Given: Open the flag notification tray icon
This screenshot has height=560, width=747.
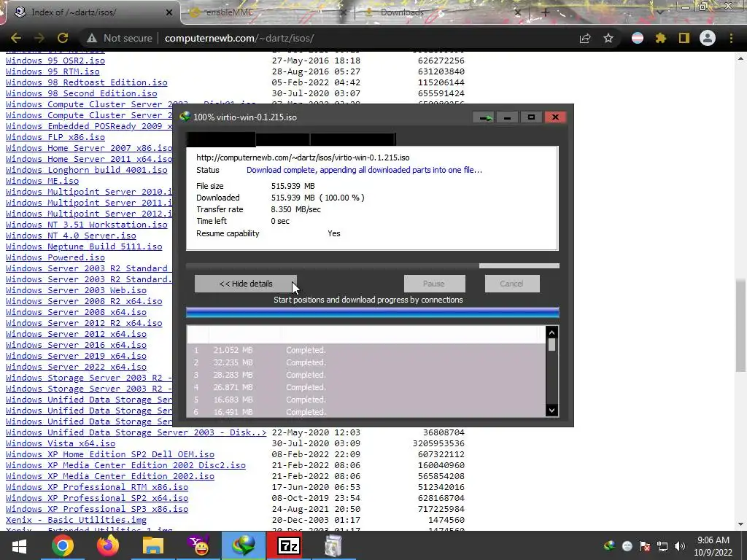Looking at the screenshot, I should tap(645, 546).
